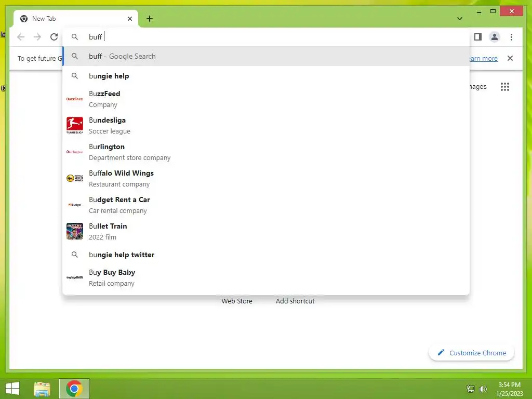
Task: Choose 'bungie help twitter' suggestion
Action: pyautogui.click(x=266, y=255)
